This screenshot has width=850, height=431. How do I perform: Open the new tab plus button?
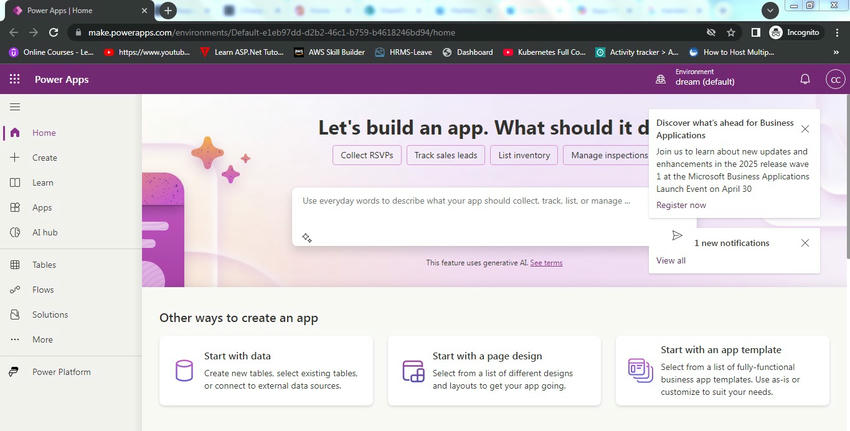click(x=168, y=10)
